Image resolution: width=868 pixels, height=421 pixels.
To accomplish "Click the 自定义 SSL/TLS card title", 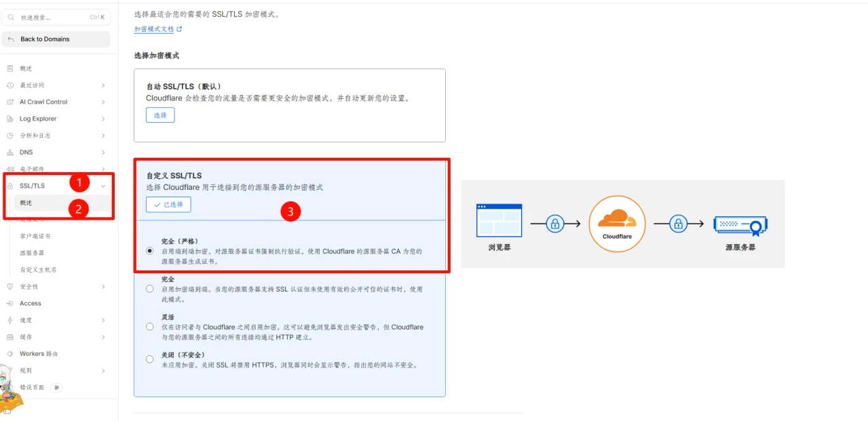I will 174,176.
